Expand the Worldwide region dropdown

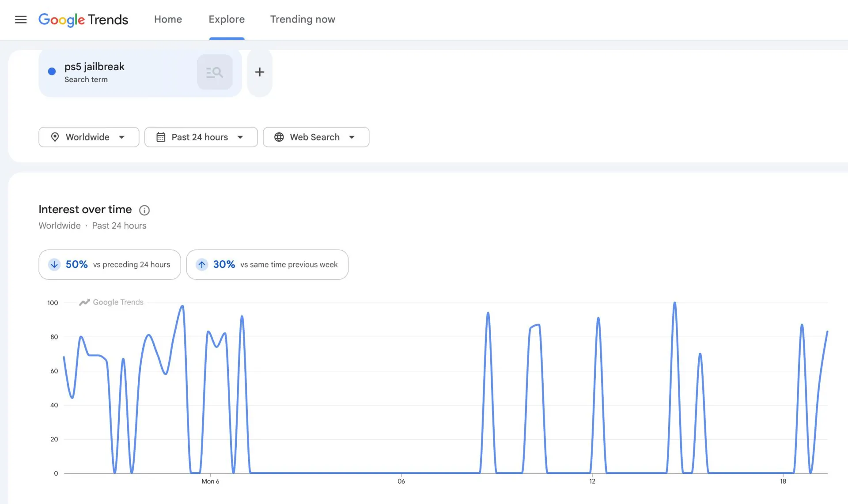89,137
